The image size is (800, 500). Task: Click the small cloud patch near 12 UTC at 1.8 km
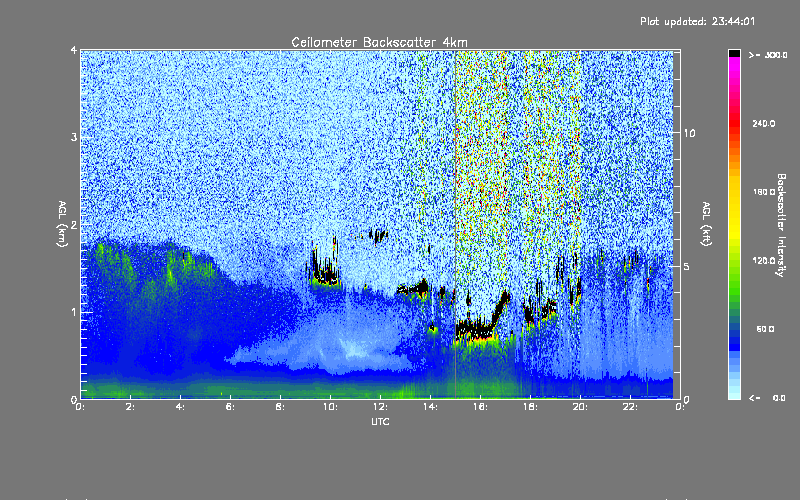(378, 235)
